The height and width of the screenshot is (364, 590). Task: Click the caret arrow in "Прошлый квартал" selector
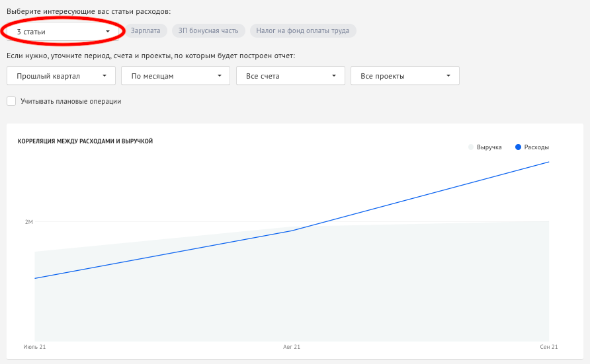105,76
